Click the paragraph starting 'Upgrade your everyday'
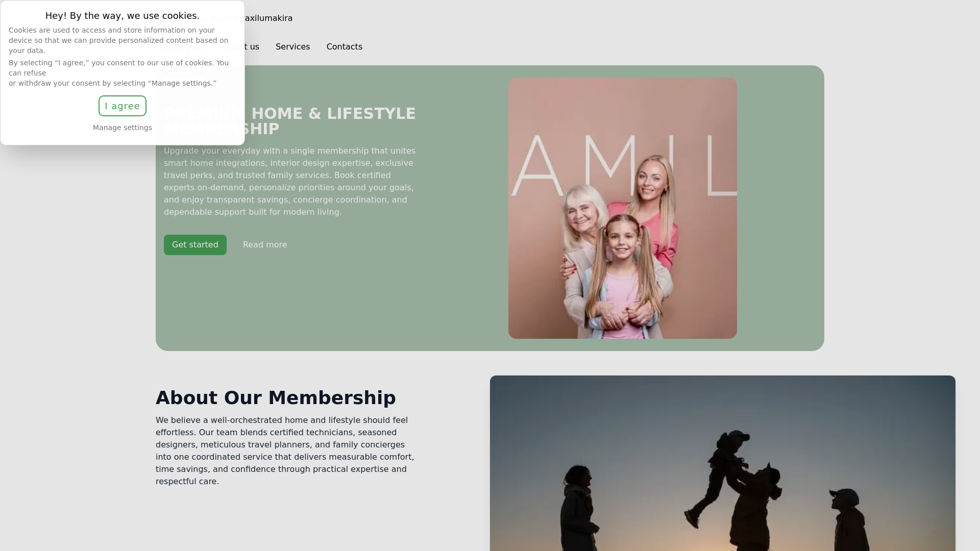 click(290, 182)
